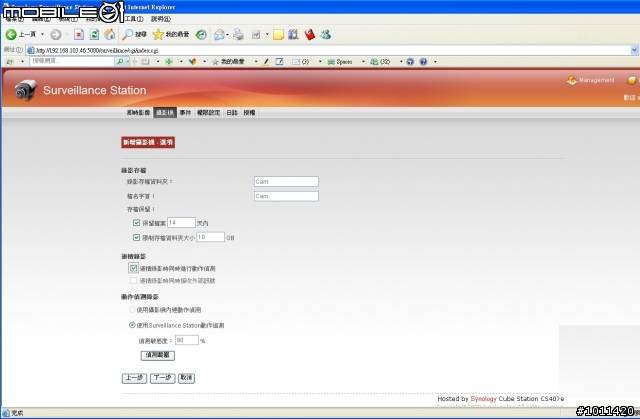Toggle the greyed-out second continuous recording checkbox

coord(133,281)
